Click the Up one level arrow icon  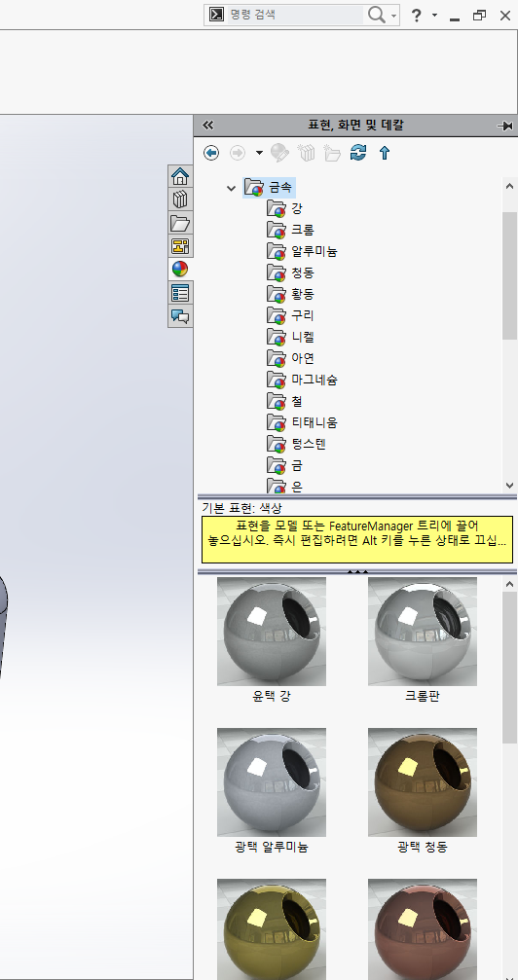click(385, 153)
